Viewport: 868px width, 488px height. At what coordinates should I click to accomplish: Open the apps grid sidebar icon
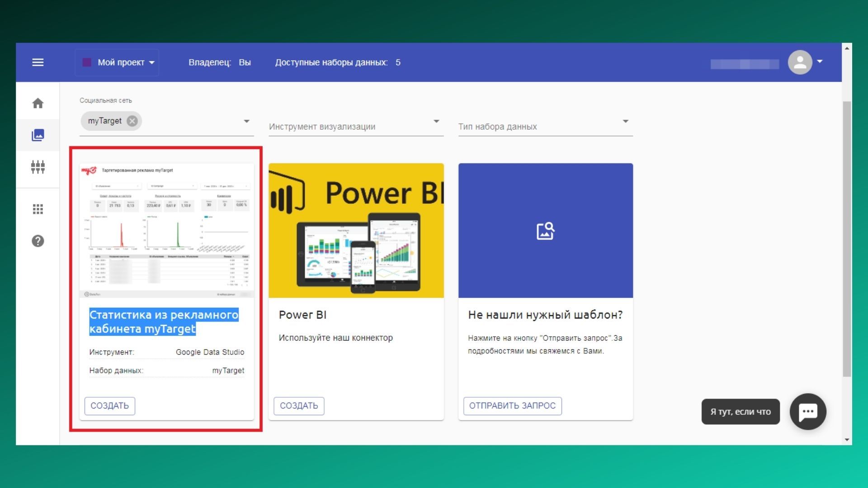(38, 209)
